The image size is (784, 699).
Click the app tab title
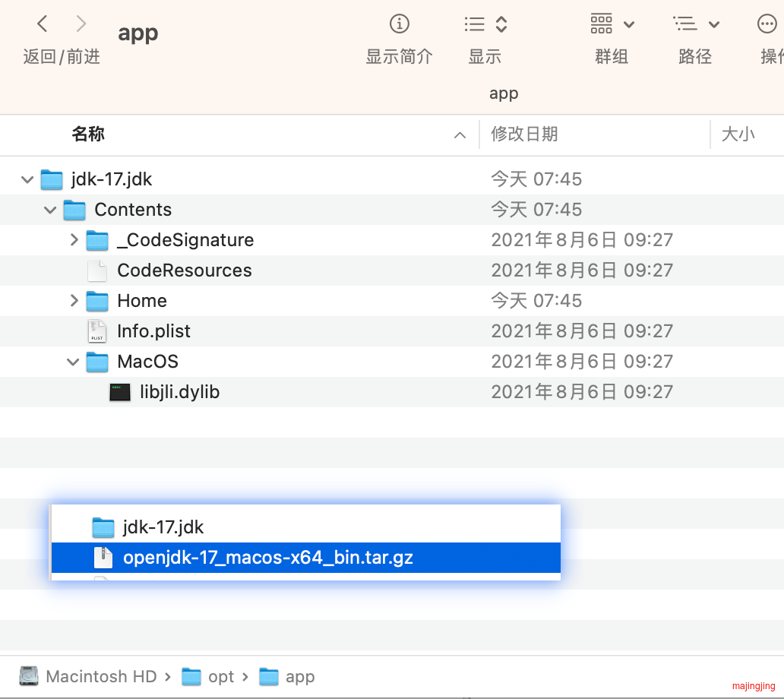click(x=504, y=93)
